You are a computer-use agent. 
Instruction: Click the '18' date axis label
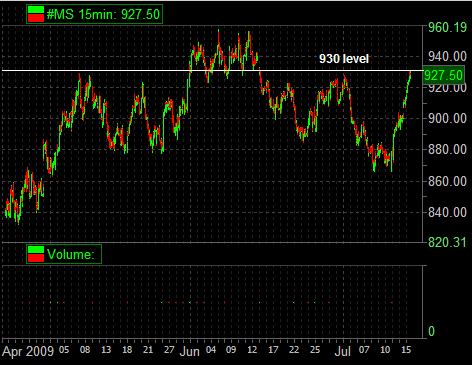(x=127, y=350)
